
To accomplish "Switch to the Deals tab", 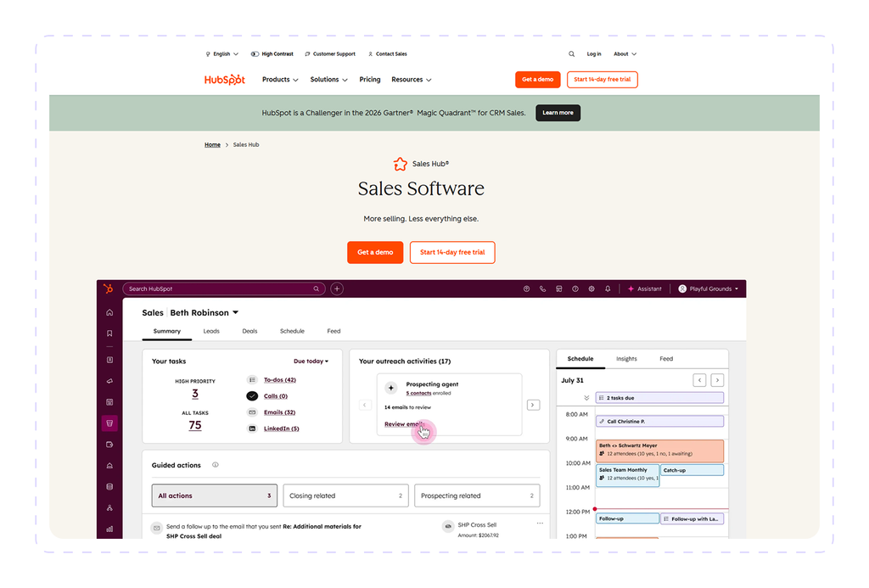I will (250, 332).
